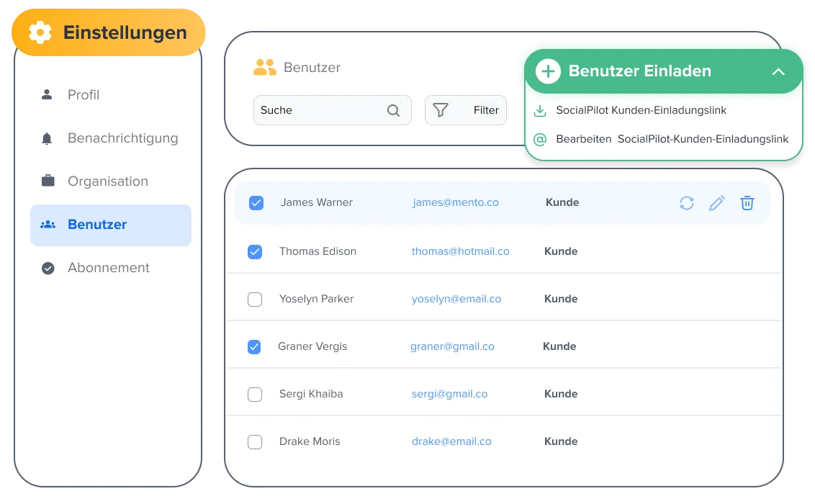Select the Drake Moris checkbox
Viewport: 815px width, 504px height.
255,442
